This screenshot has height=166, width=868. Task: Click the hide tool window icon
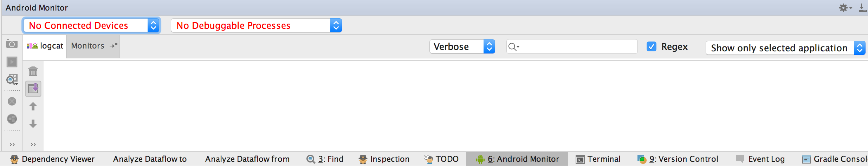pyautogui.click(x=863, y=8)
